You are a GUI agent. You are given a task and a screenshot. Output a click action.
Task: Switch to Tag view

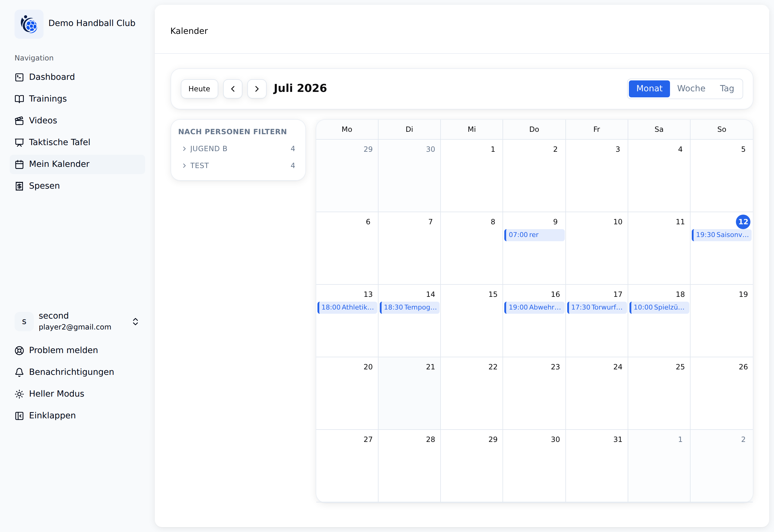point(727,89)
